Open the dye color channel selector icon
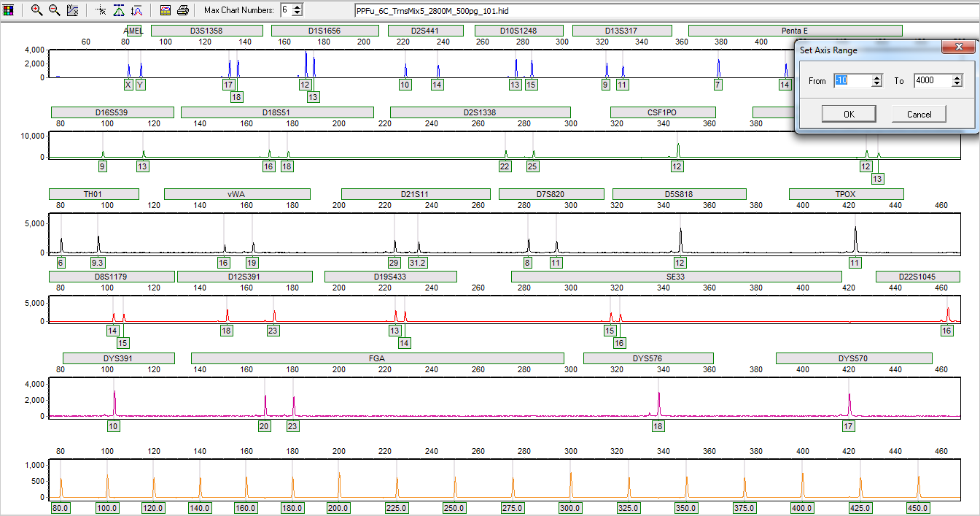The image size is (980, 516). coord(9,10)
